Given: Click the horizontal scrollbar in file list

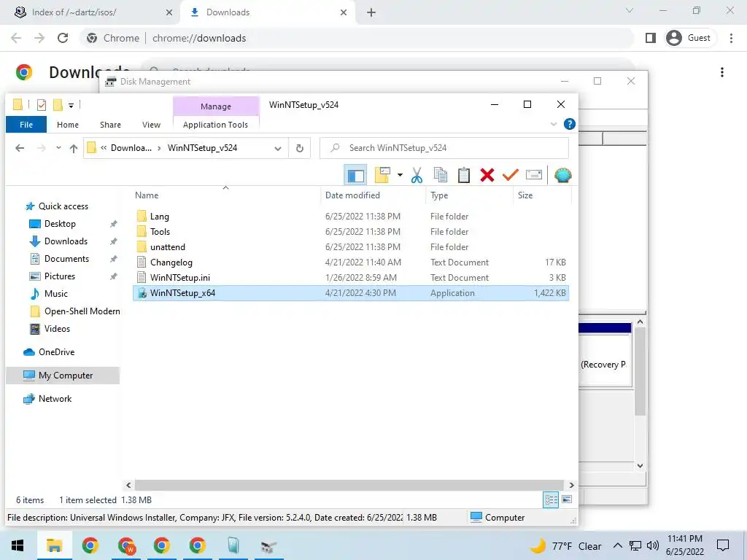Looking at the screenshot, I should 349,485.
